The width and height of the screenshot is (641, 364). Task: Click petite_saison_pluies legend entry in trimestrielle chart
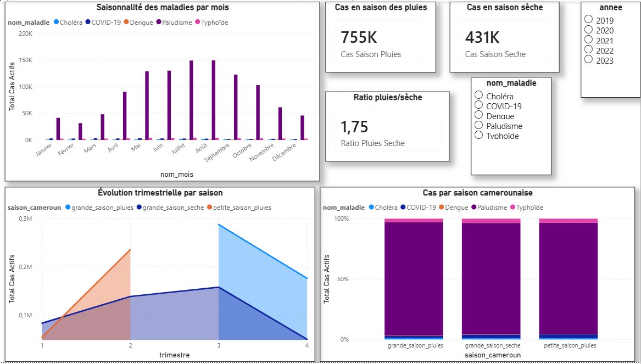(239, 208)
